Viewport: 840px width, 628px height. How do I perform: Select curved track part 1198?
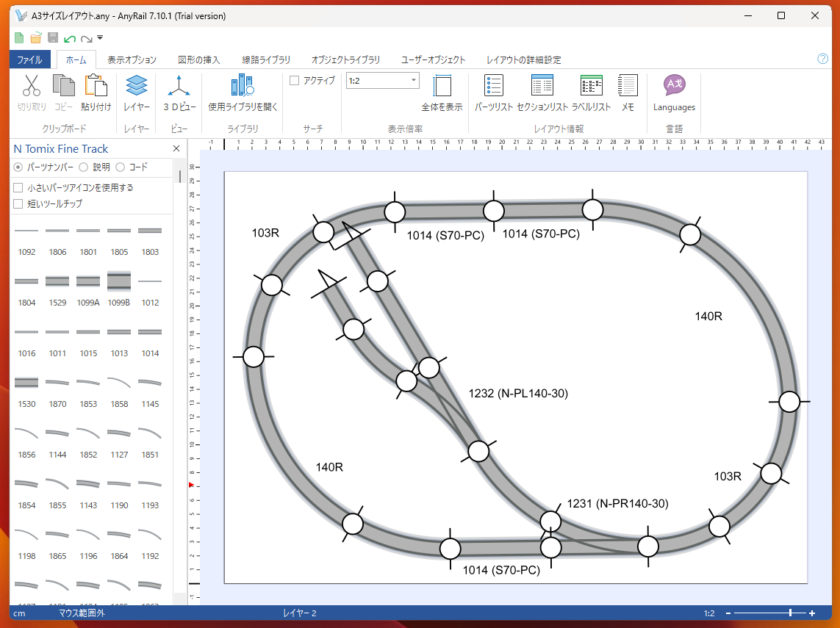coord(26,544)
